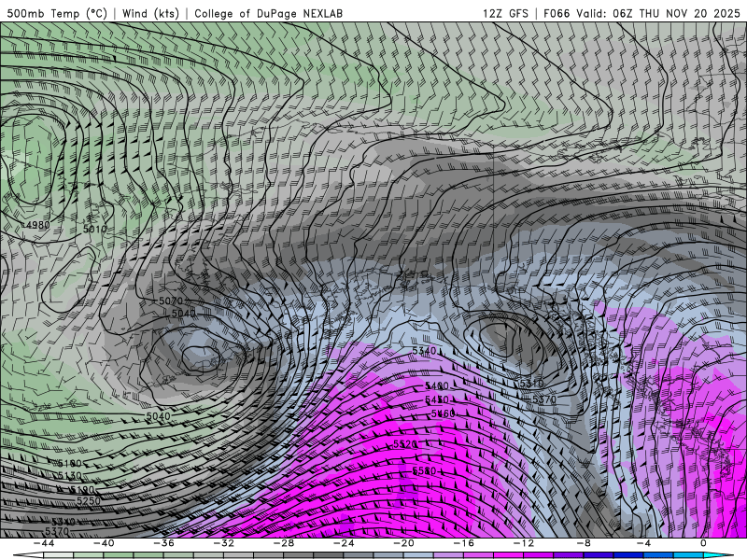The width and height of the screenshot is (747, 560).
Task: Click the 'F066' forecast hour text
Action: point(557,13)
